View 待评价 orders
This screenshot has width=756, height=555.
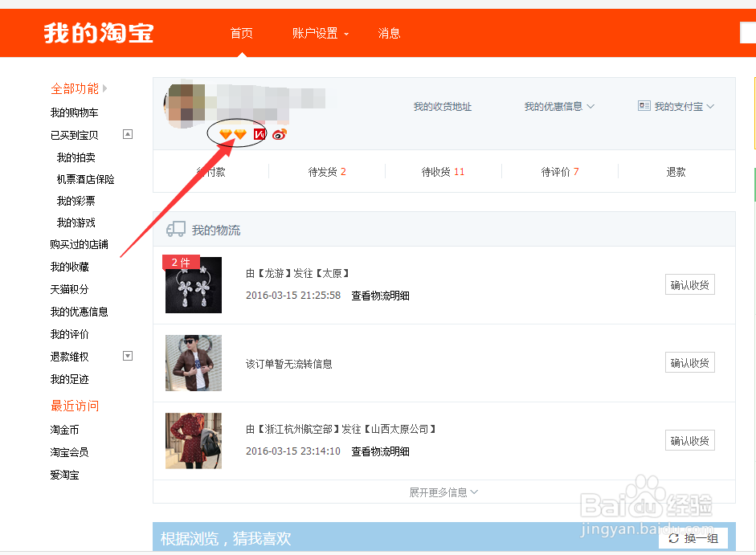click(x=560, y=172)
